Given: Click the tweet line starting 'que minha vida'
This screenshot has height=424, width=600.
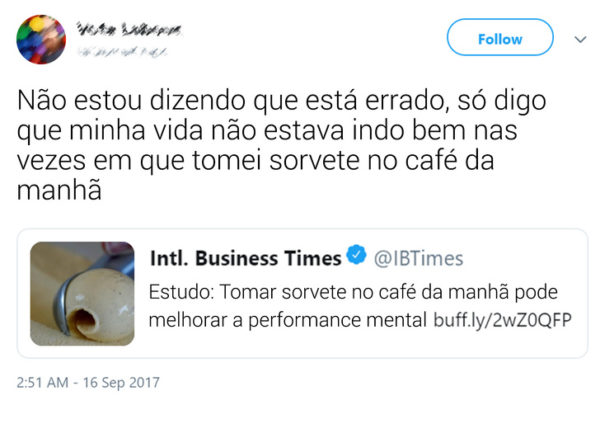Looking at the screenshot, I should (267, 132).
